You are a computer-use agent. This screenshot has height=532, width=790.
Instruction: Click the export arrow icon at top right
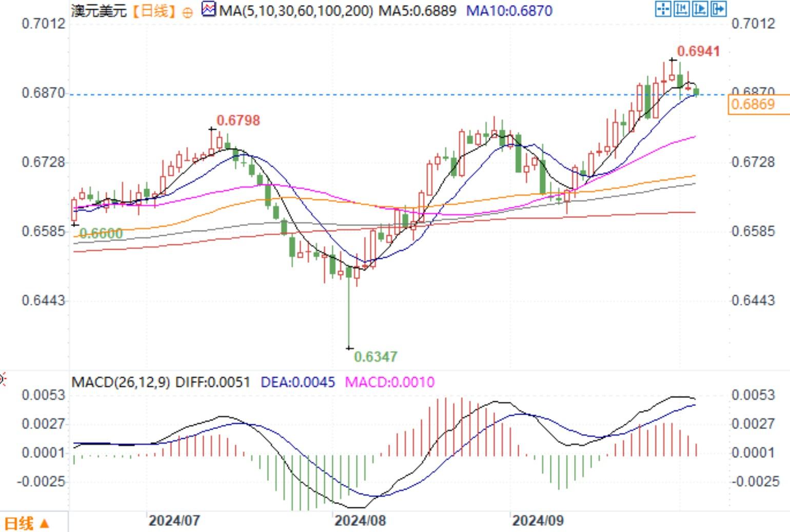718,9
